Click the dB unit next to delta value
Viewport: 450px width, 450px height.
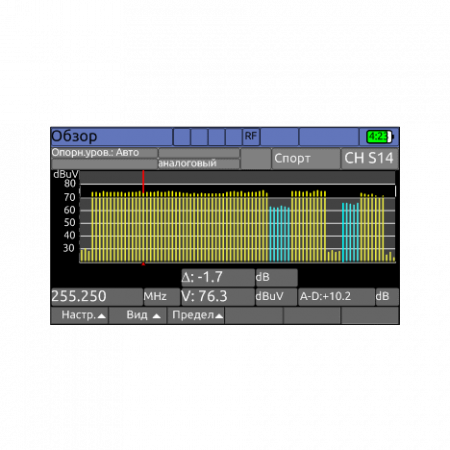(276, 278)
